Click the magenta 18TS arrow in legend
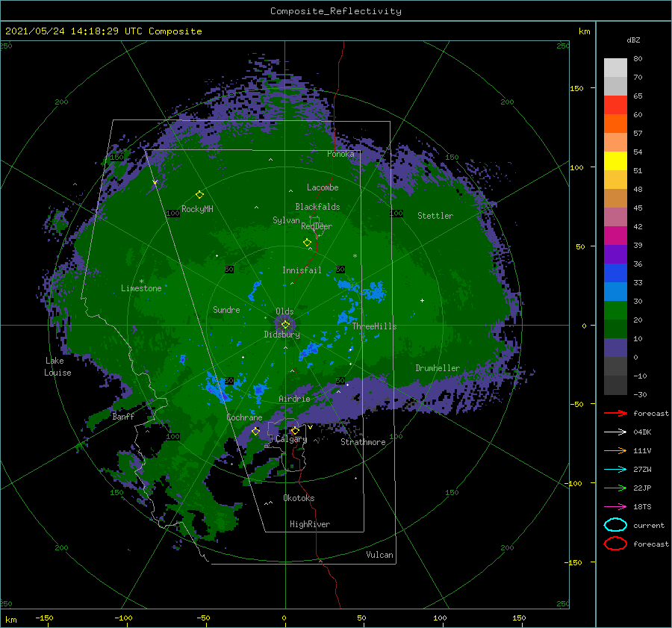 point(615,507)
